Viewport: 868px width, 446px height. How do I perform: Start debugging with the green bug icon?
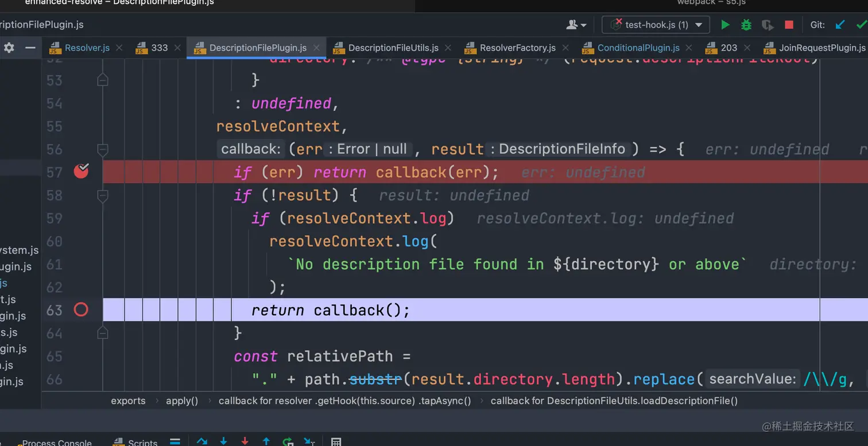tap(746, 25)
